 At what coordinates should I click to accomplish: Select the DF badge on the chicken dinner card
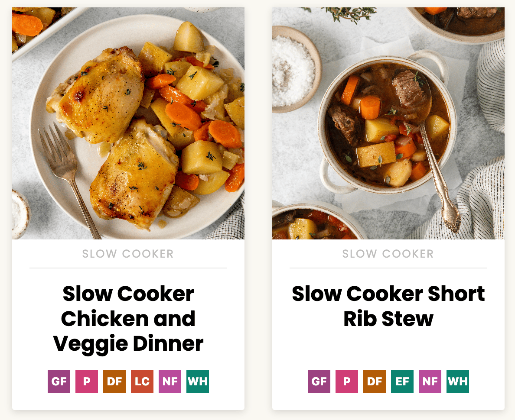114,381
